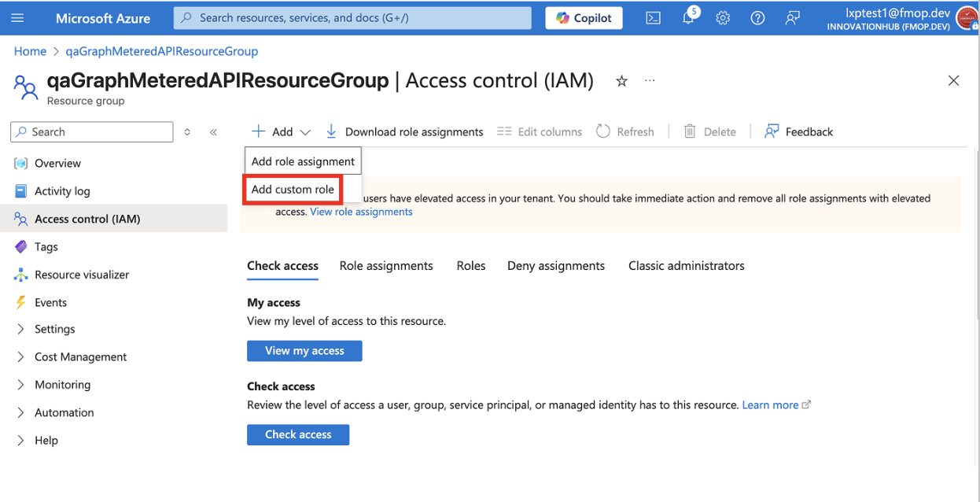Screen dimensions: 980x502
Task: Click the Access control (IAM) people icon
Action: (x=21, y=219)
